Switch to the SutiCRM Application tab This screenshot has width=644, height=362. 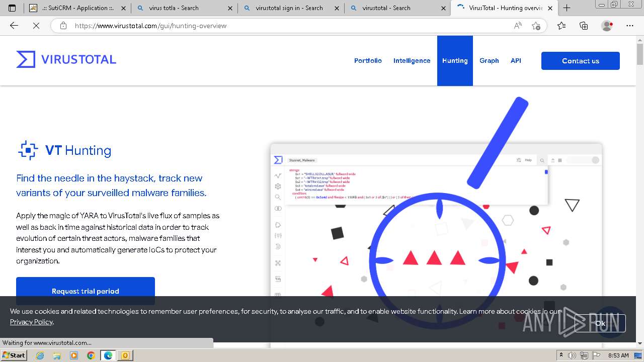coord(77,8)
